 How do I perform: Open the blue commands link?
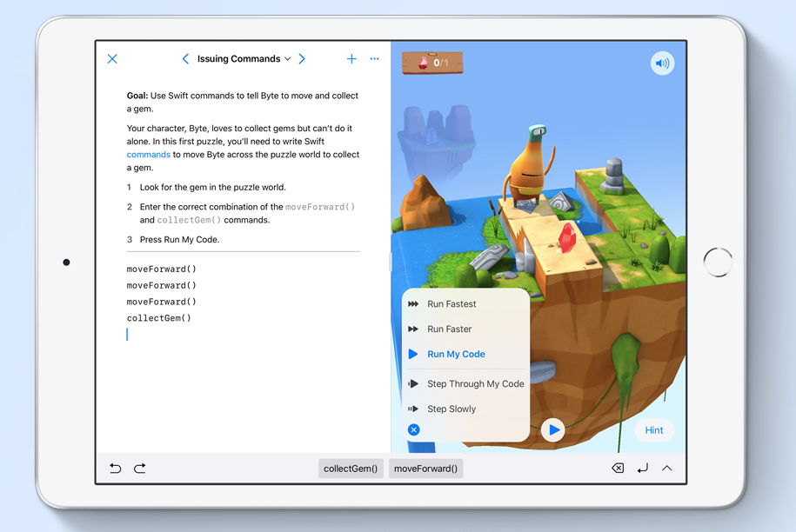click(148, 155)
